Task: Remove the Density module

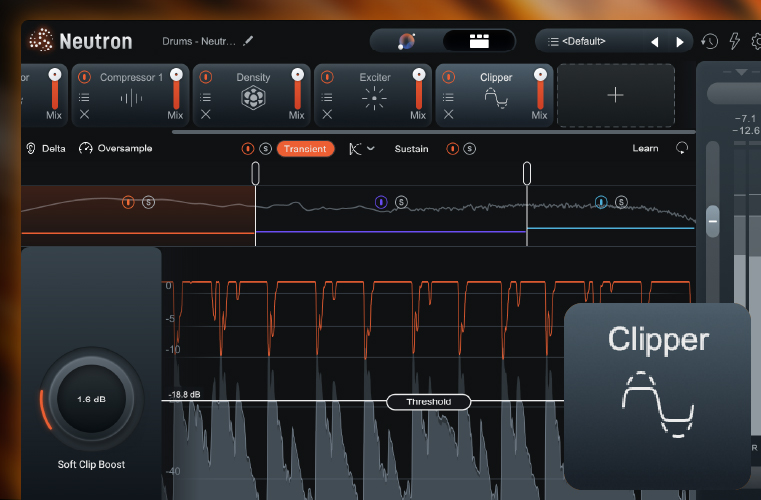Action: click(x=206, y=114)
